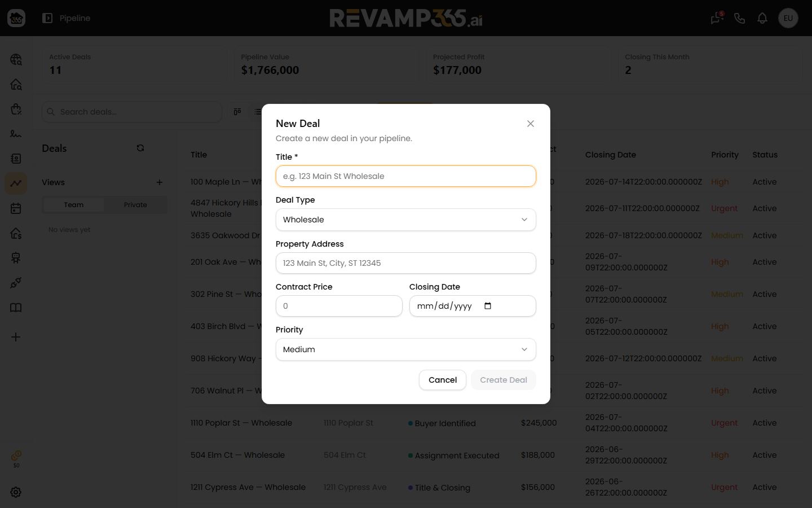
Task: Click the Buyer Identified stage label
Action: pyautogui.click(x=445, y=423)
